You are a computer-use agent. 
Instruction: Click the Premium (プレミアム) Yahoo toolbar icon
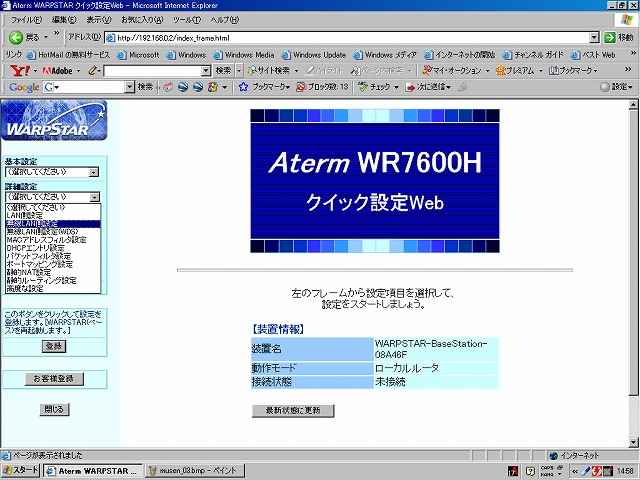500,71
